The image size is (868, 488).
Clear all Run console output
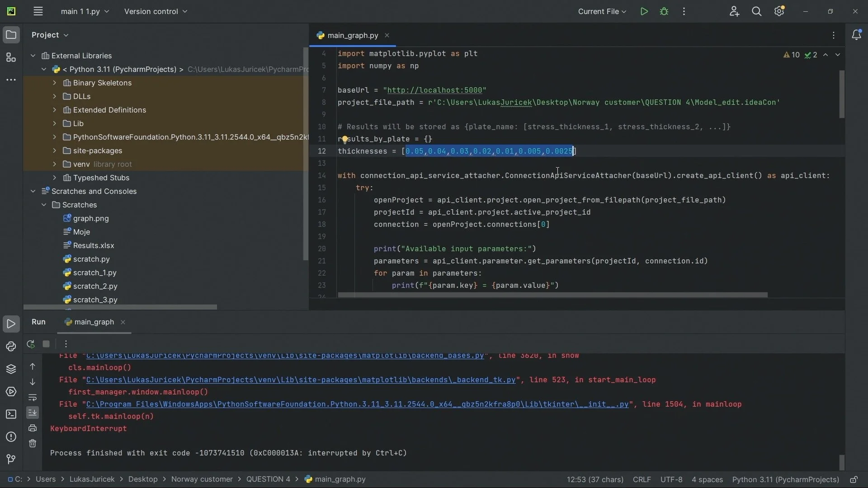point(33,444)
